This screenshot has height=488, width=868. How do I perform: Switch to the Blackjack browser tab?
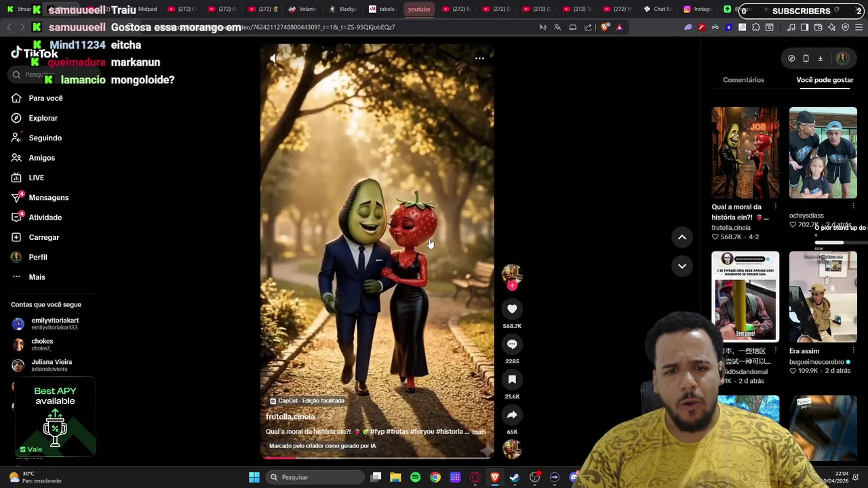[342, 9]
